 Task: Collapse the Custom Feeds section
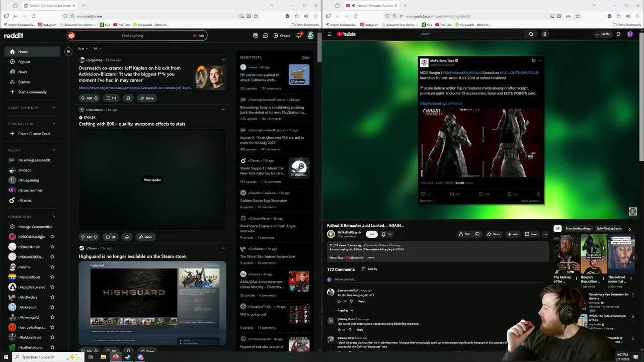point(54,124)
